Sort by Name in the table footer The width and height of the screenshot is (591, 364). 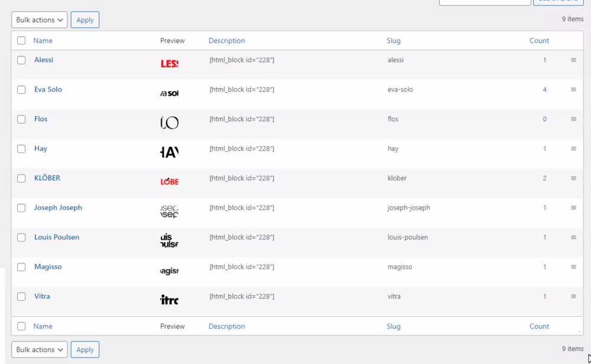coord(43,326)
